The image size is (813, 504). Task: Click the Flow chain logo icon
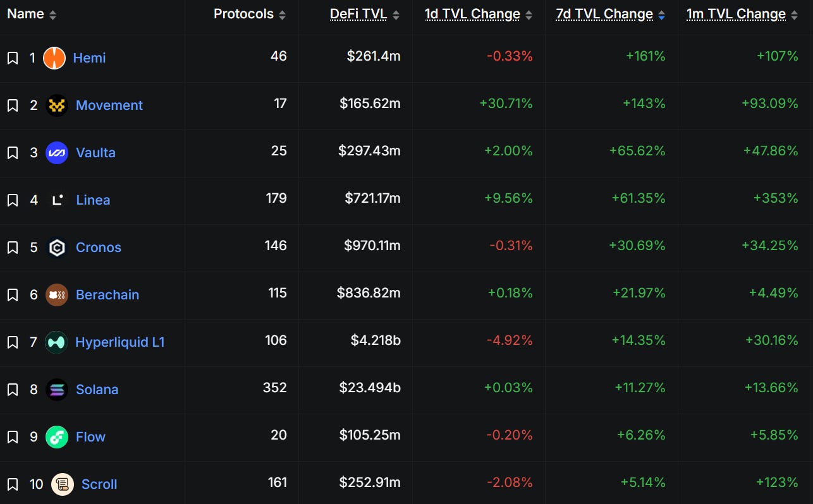coord(57,437)
